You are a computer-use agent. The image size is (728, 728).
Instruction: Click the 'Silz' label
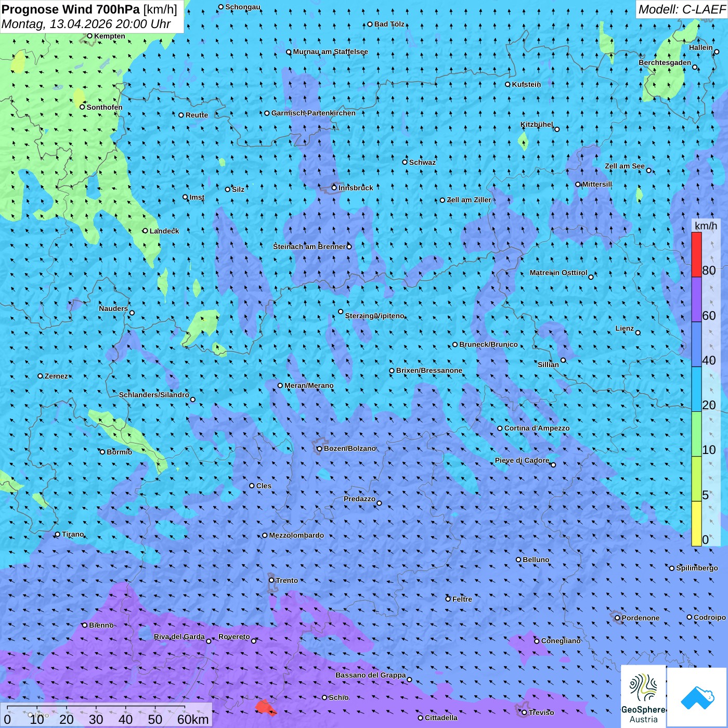coord(238,189)
